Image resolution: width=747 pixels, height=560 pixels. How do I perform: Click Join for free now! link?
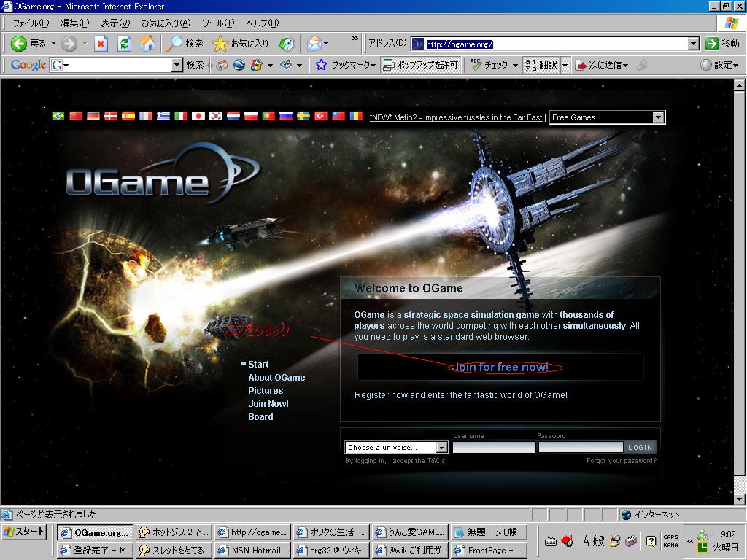[500, 367]
